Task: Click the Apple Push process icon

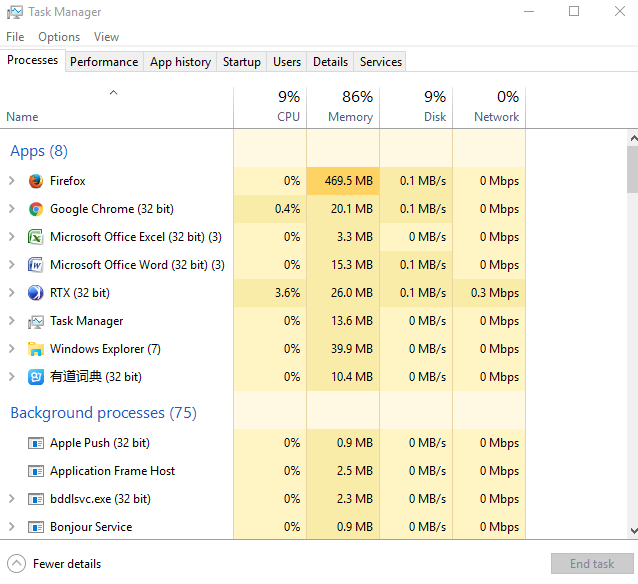Action: pyautogui.click(x=36, y=443)
